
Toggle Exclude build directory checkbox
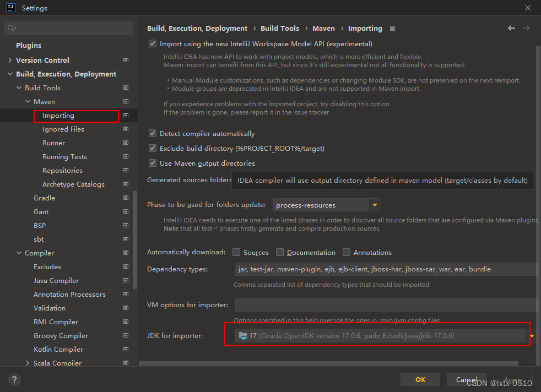pyautogui.click(x=153, y=148)
